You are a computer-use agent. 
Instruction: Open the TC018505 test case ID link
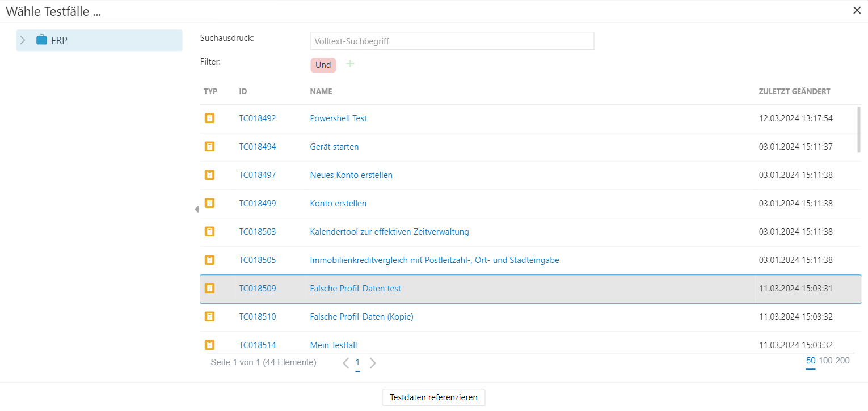[257, 260]
